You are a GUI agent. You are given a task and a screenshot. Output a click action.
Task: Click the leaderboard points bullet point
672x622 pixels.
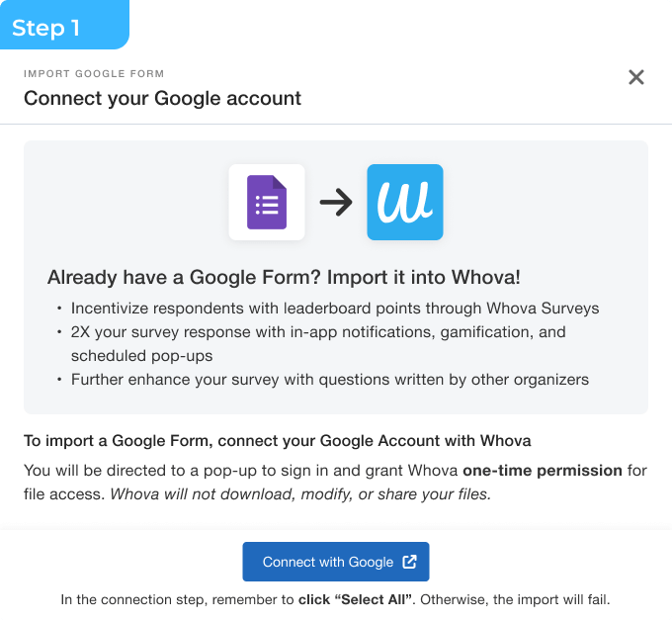point(334,308)
